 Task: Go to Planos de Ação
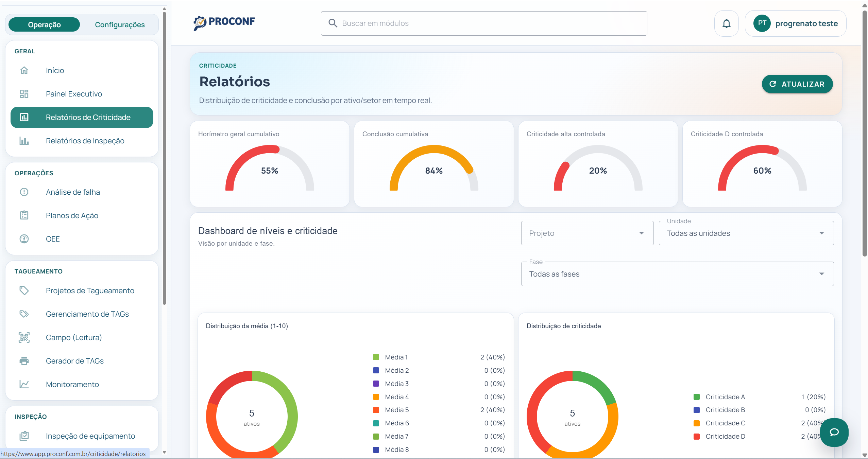(x=72, y=215)
